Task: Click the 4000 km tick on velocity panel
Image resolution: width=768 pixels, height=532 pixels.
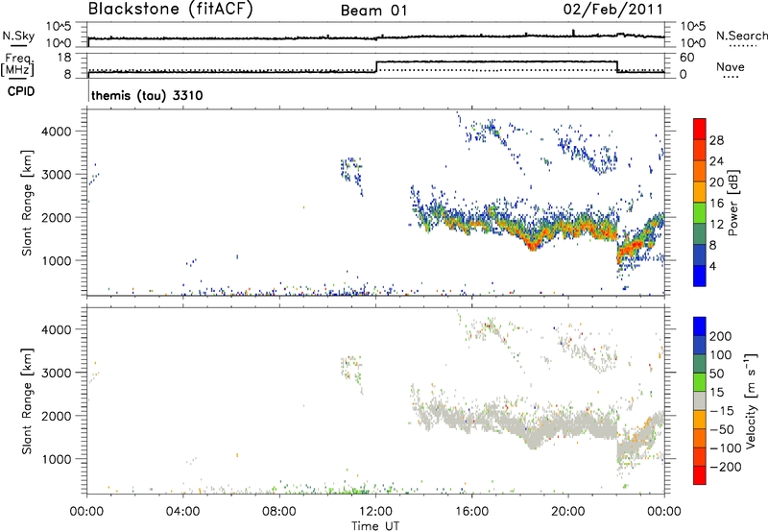Action: [56, 329]
